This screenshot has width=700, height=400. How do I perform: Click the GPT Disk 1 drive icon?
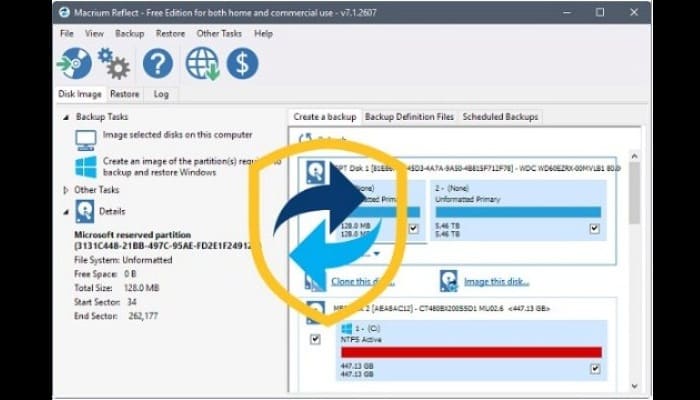point(315,173)
